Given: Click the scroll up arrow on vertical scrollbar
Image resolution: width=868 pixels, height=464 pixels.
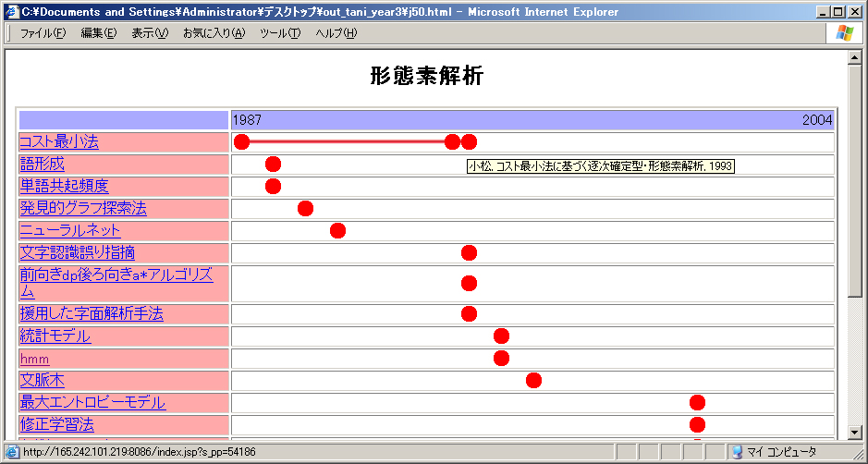Looking at the screenshot, I should coord(855,57).
